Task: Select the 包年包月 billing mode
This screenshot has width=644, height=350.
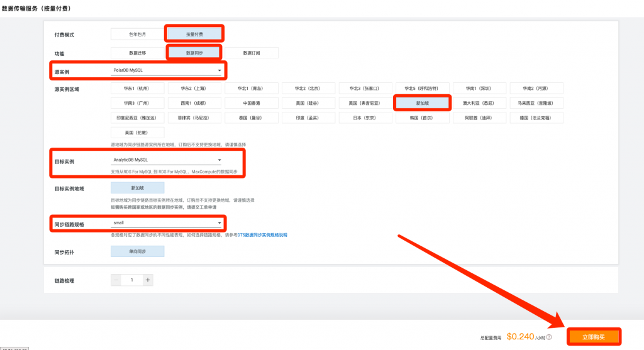Action: (137, 35)
